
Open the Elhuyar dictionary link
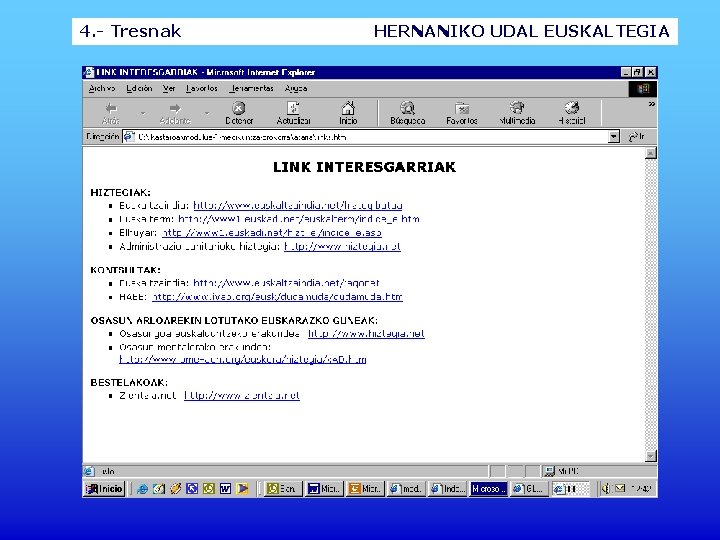(x=271, y=233)
